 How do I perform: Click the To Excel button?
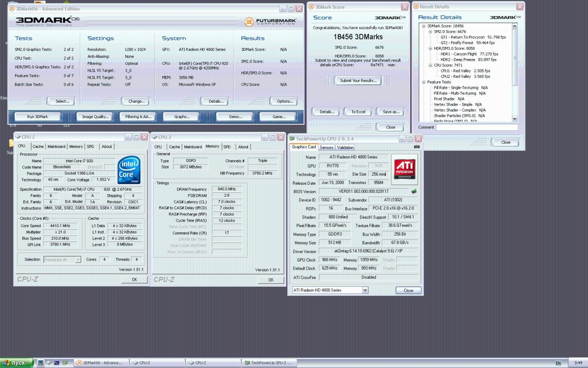(x=358, y=112)
